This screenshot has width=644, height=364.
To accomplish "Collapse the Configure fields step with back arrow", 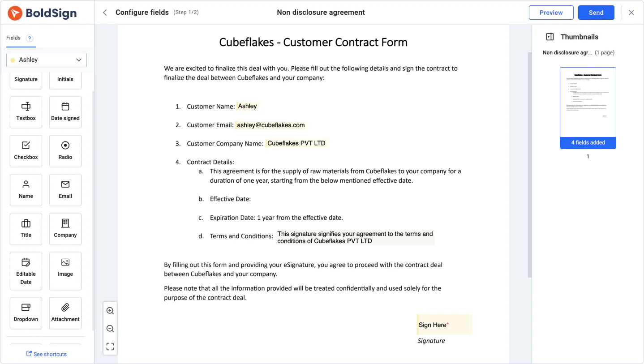I will 104,13.
